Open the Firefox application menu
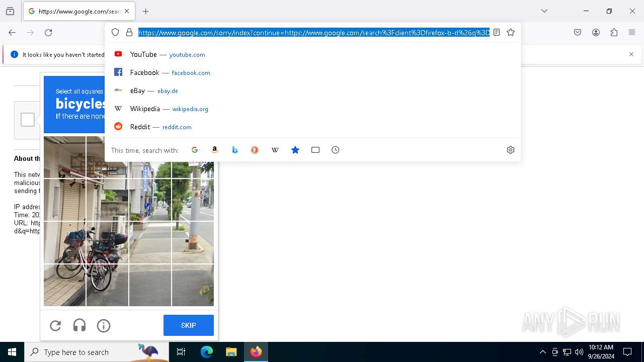Viewport: 644px width, 362px height. point(632,32)
